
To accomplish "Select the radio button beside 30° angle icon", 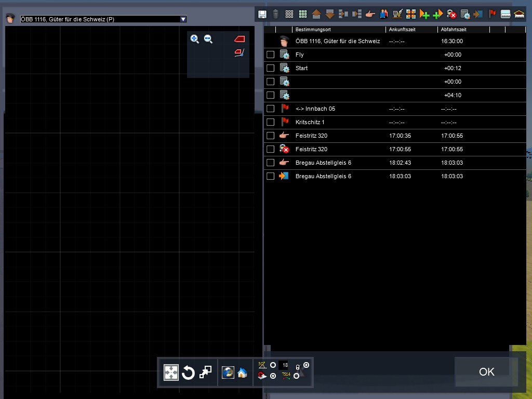I will point(273,365).
